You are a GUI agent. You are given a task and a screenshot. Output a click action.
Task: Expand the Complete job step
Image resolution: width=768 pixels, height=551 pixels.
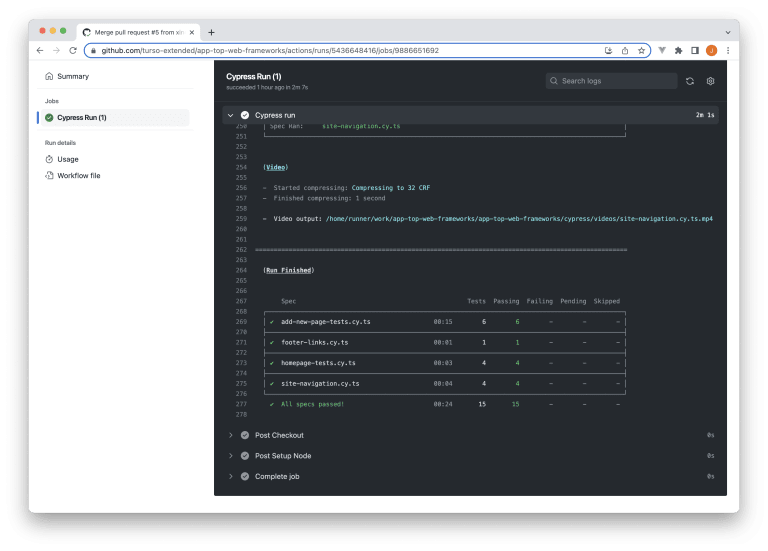[231, 476]
